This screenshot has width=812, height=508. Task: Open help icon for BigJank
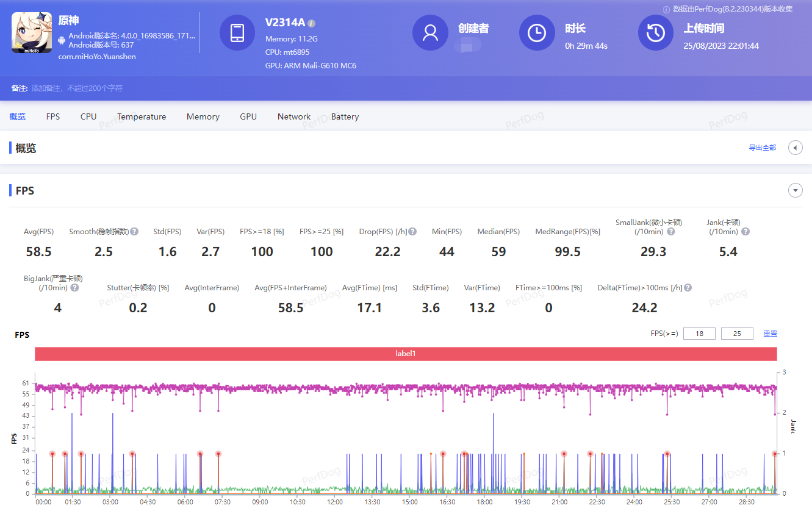point(74,288)
